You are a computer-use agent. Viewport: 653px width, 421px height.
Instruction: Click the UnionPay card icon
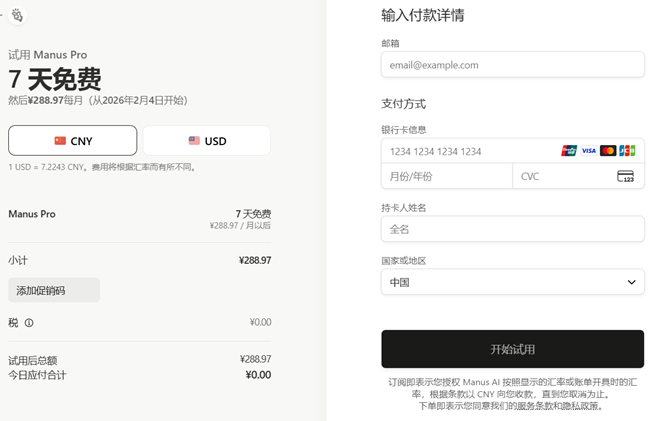click(x=569, y=151)
